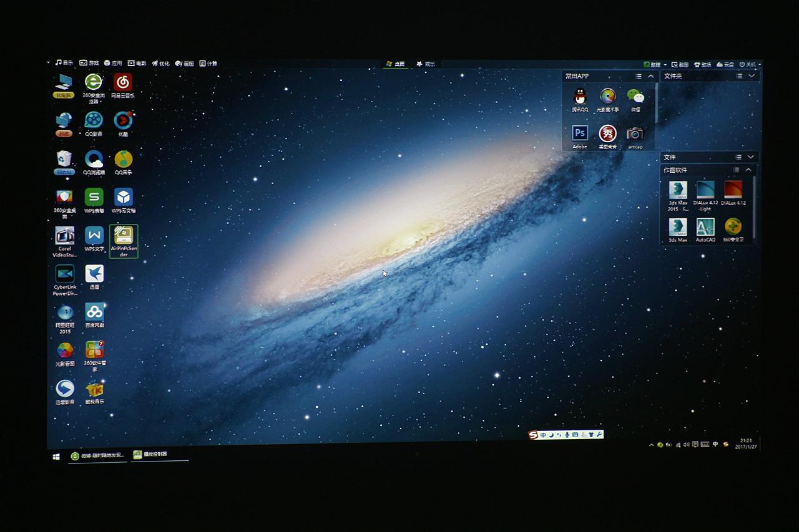This screenshot has height=532, width=799.
Task: Open 腾讯QQ penguin in 常用APP panel
Action: (580, 100)
